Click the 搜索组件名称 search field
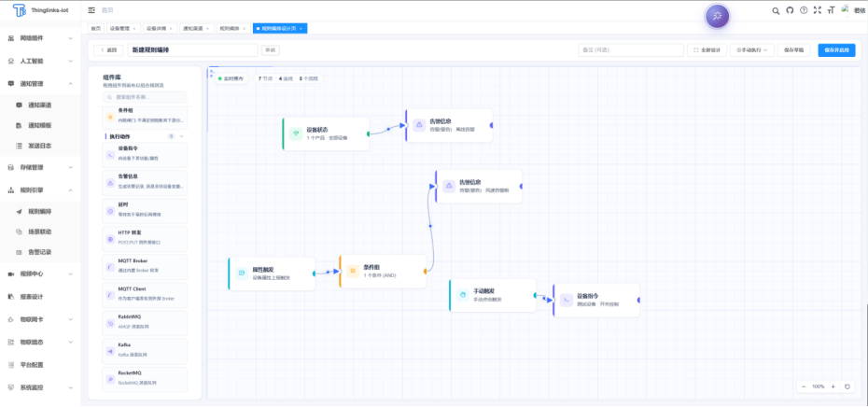The height and width of the screenshot is (407, 868). (x=145, y=97)
